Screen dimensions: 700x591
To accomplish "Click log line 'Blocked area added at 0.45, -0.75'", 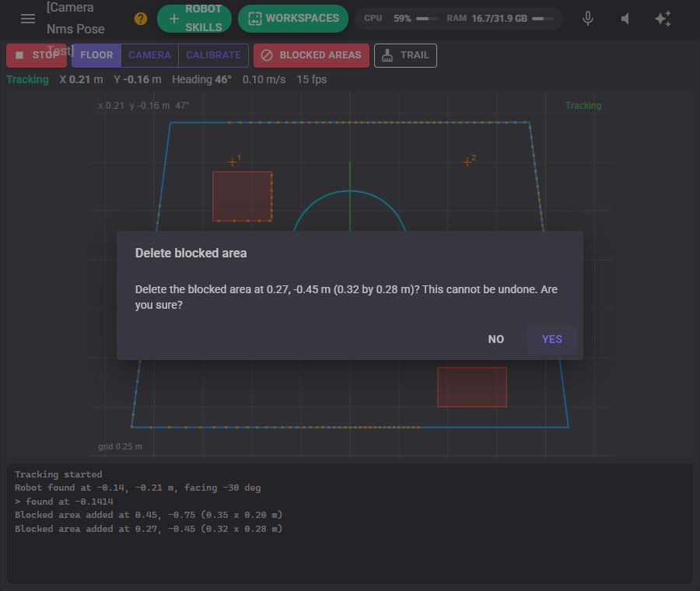I will coord(149,515).
